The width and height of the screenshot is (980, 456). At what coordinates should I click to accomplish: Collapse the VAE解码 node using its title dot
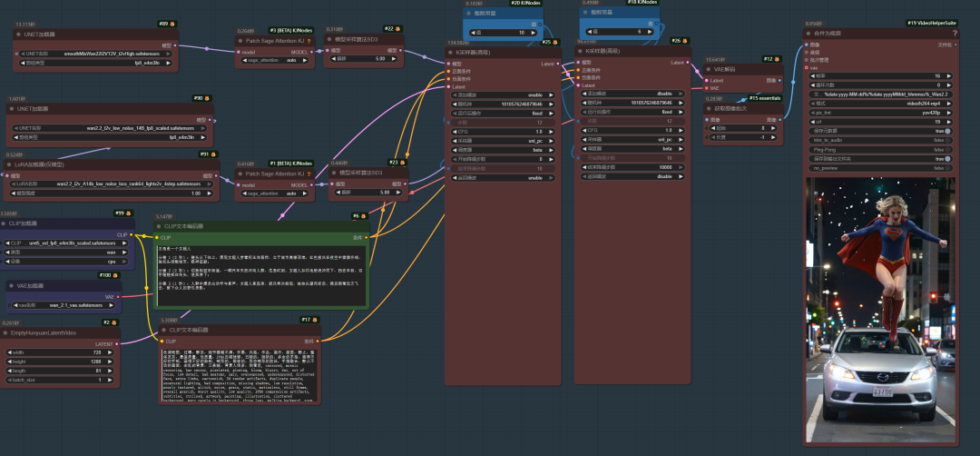(x=709, y=69)
